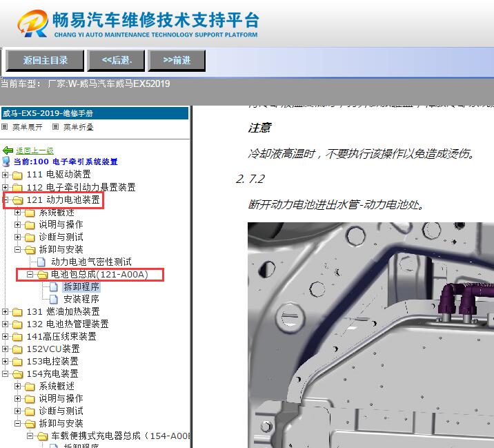Click the 系统概述 folder icon under 154
Screen dimensions: 494x448
pos(30,387)
